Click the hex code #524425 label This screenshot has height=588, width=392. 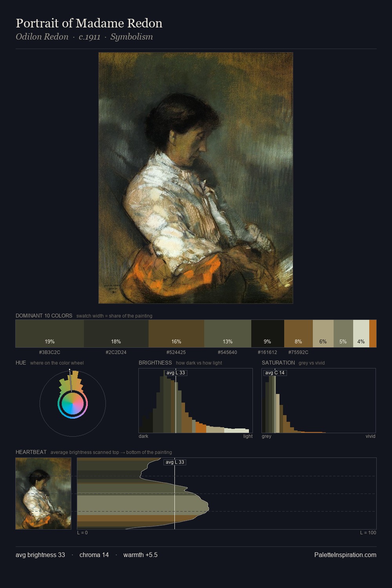coord(176,352)
